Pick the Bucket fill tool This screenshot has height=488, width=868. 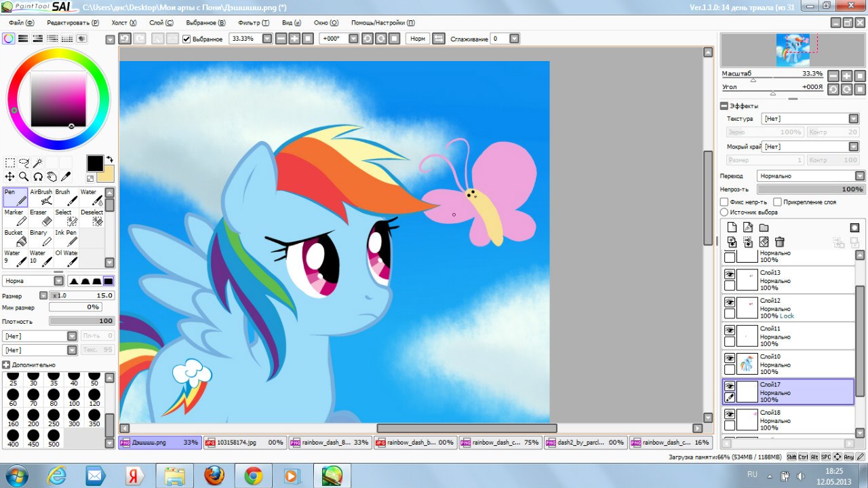[16, 238]
